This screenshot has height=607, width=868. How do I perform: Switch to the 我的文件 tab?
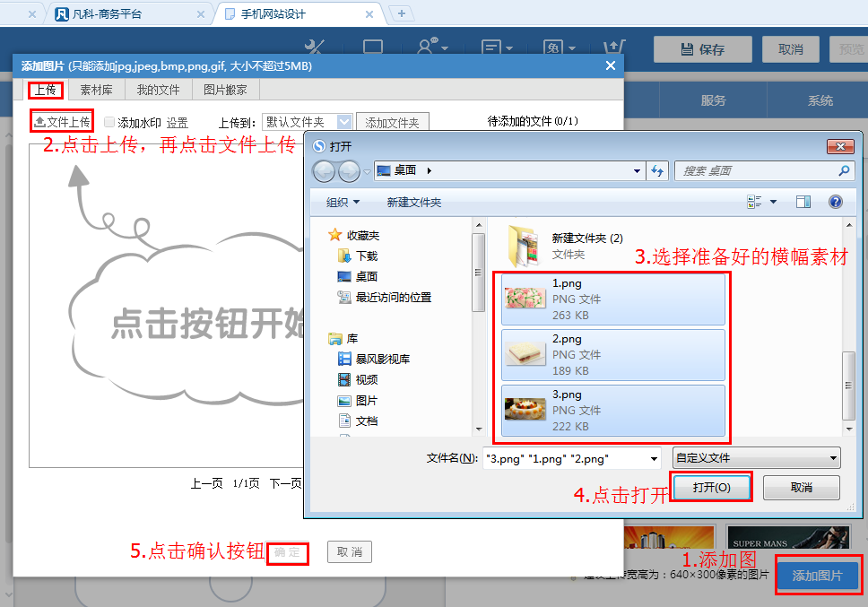159,90
